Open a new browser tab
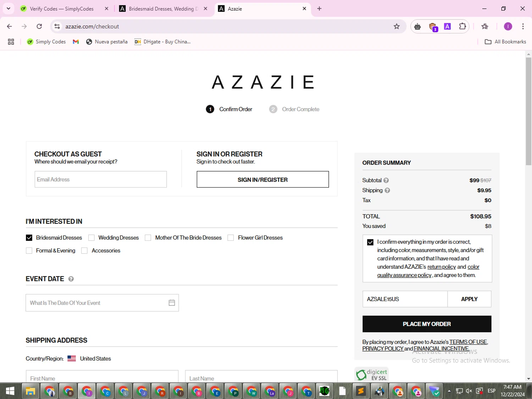 tap(319, 9)
